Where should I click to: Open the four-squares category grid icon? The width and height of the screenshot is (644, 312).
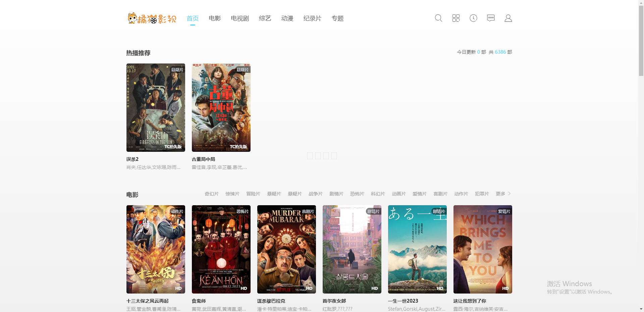click(x=456, y=18)
